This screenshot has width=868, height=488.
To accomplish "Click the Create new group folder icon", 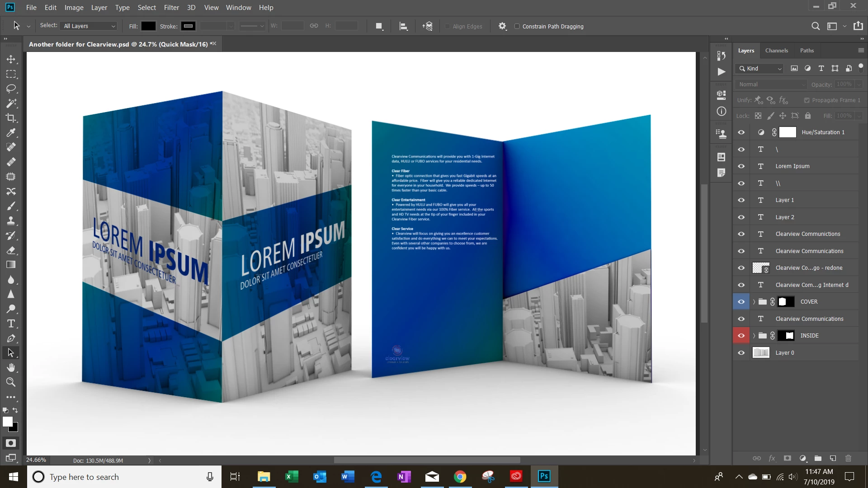I will [818, 458].
